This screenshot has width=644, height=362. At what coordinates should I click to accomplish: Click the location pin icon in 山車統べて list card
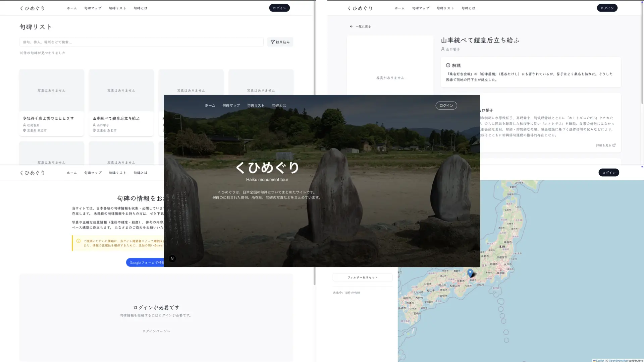tap(94, 130)
